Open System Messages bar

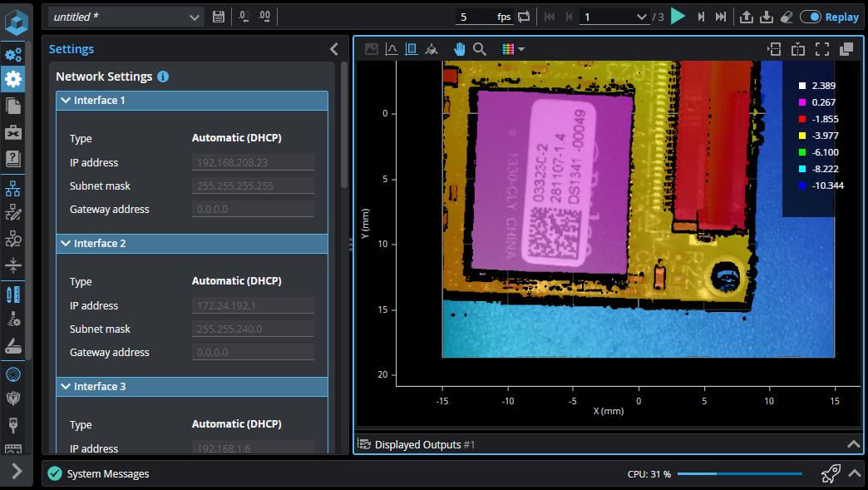click(108, 474)
